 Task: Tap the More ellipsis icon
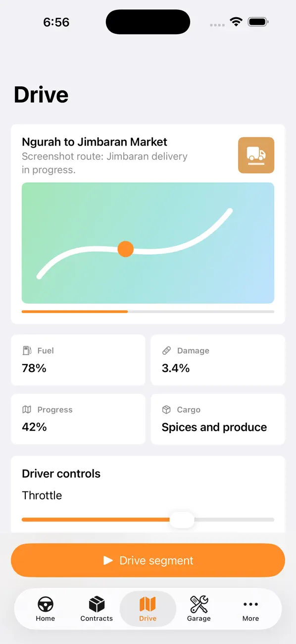tap(250, 604)
